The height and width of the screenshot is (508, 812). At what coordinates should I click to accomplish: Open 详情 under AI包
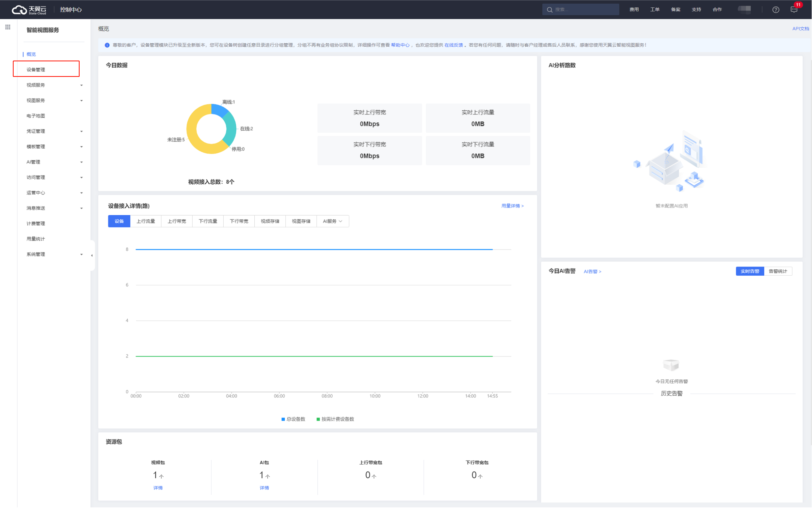264,488
